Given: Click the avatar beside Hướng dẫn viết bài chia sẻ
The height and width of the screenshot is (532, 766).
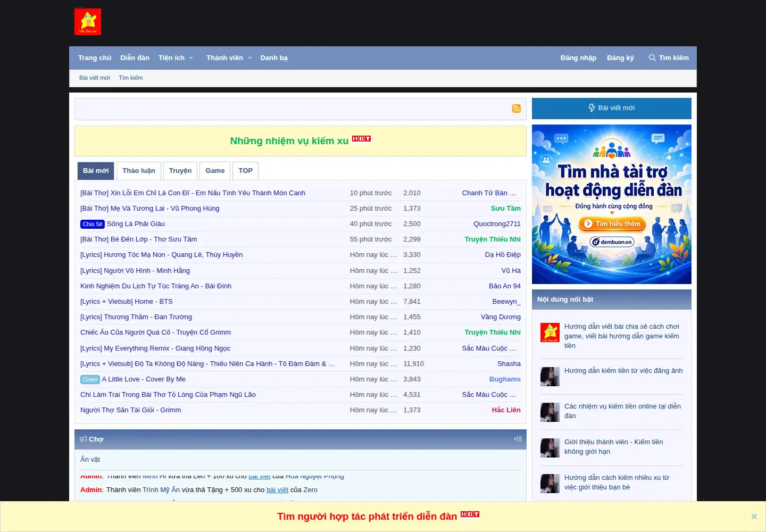Looking at the screenshot, I should [x=550, y=332].
